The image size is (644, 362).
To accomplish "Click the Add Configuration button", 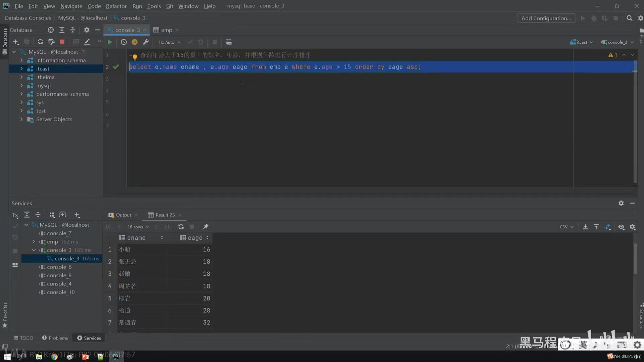I will pos(546,18).
